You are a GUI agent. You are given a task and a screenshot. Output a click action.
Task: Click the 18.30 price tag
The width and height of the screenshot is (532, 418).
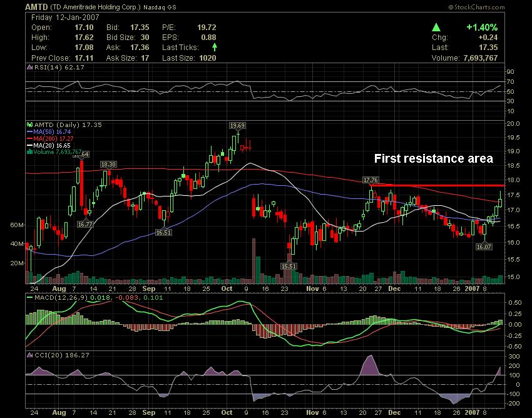108,164
